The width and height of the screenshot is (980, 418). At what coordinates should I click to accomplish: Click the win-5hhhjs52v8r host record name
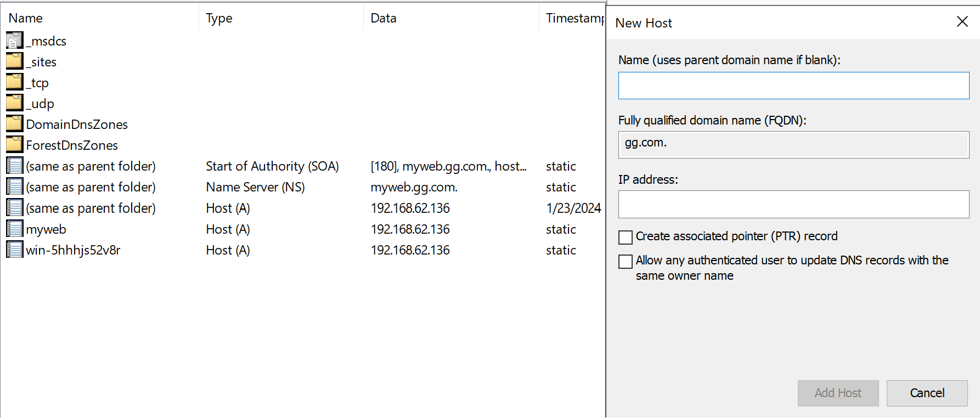pyautogui.click(x=73, y=250)
